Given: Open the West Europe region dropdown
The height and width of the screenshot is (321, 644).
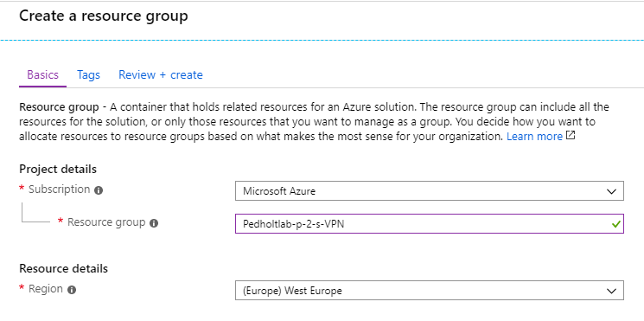Looking at the screenshot, I should (x=430, y=291).
